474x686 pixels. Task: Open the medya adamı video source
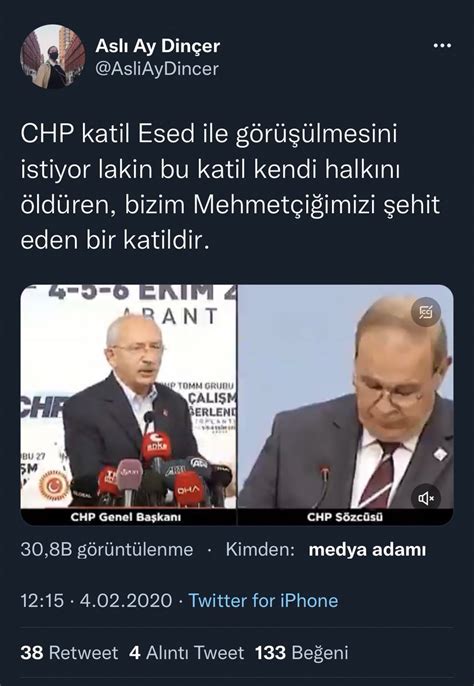click(x=367, y=550)
